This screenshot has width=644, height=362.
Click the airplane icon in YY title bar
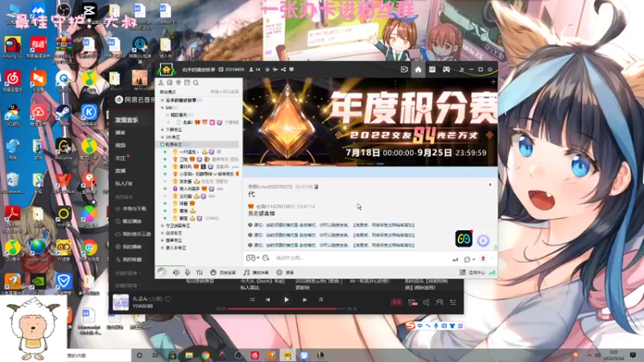click(x=275, y=70)
